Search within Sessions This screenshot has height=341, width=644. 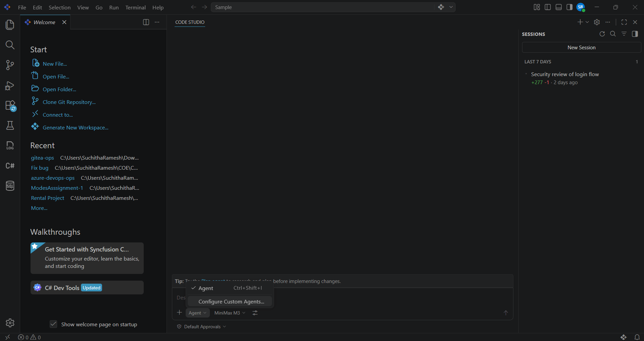click(x=613, y=34)
